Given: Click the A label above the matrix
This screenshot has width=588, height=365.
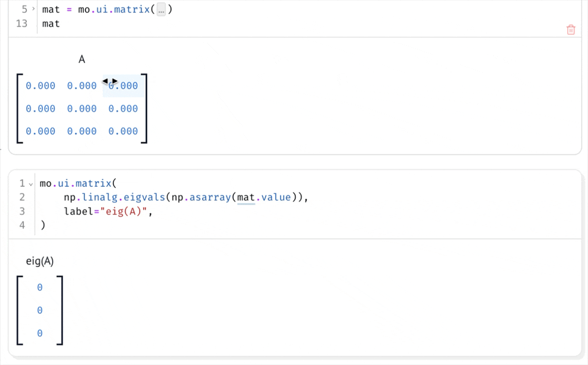Looking at the screenshot, I should (x=81, y=59).
